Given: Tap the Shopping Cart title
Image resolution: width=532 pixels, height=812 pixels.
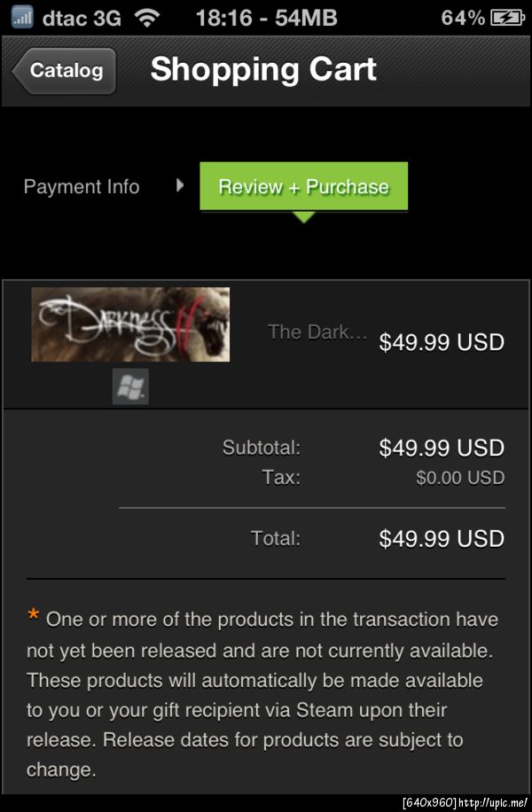Looking at the screenshot, I should tap(263, 70).
